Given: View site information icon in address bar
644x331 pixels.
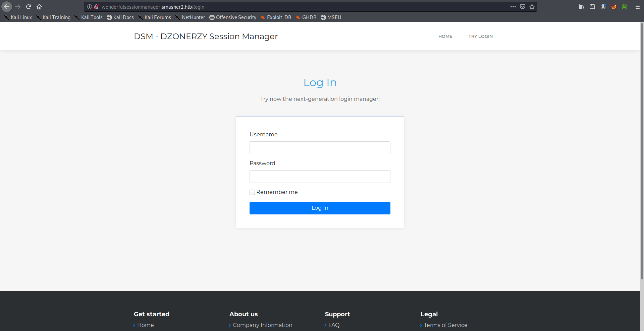Looking at the screenshot, I should (x=90, y=7).
